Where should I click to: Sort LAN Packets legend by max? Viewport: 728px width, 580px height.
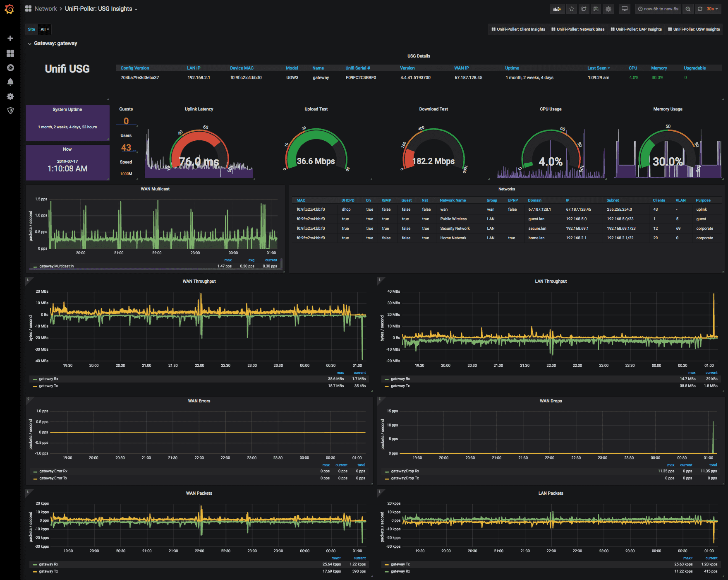pyautogui.click(x=688, y=558)
